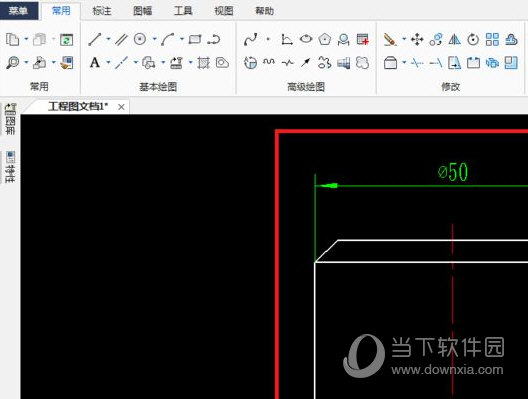Screen dimensions: 528x399
Task: Select the Parallel lines tool
Action: (x=121, y=39)
